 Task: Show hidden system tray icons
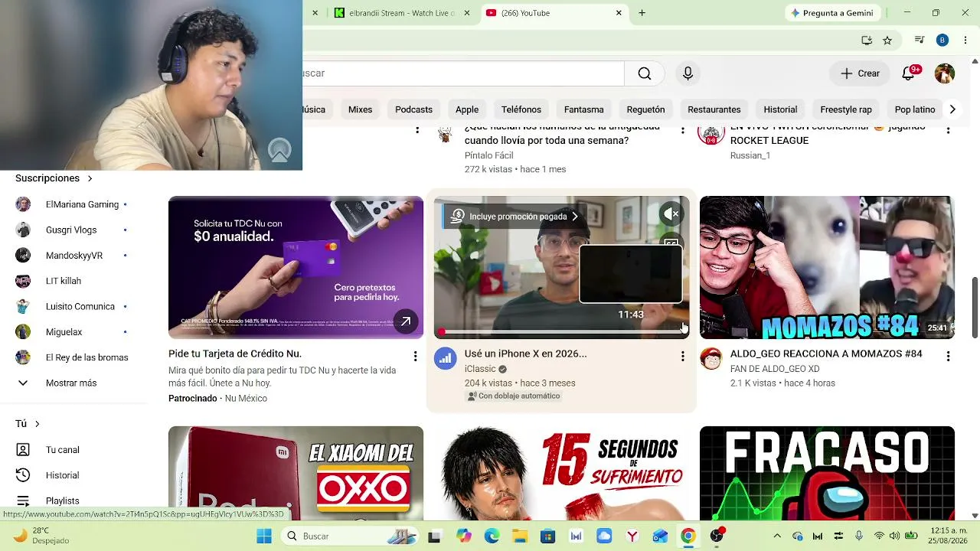pyautogui.click(x=777, y=536)
